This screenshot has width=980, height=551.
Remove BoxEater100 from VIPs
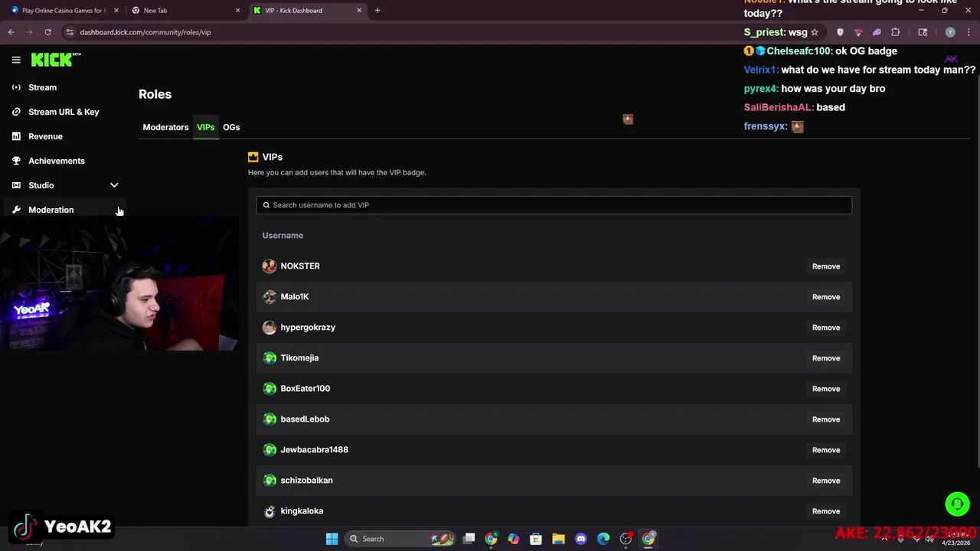pyautogui.click(x=826, y=389)
